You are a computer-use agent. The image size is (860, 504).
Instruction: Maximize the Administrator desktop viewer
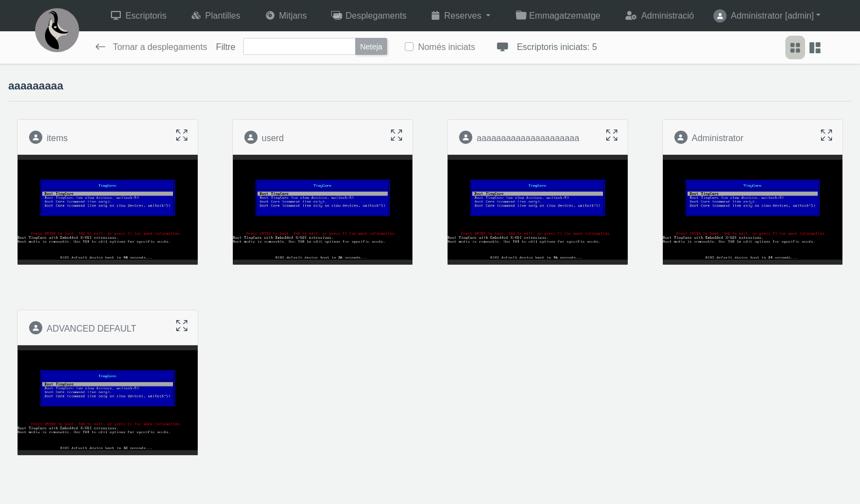827,135
